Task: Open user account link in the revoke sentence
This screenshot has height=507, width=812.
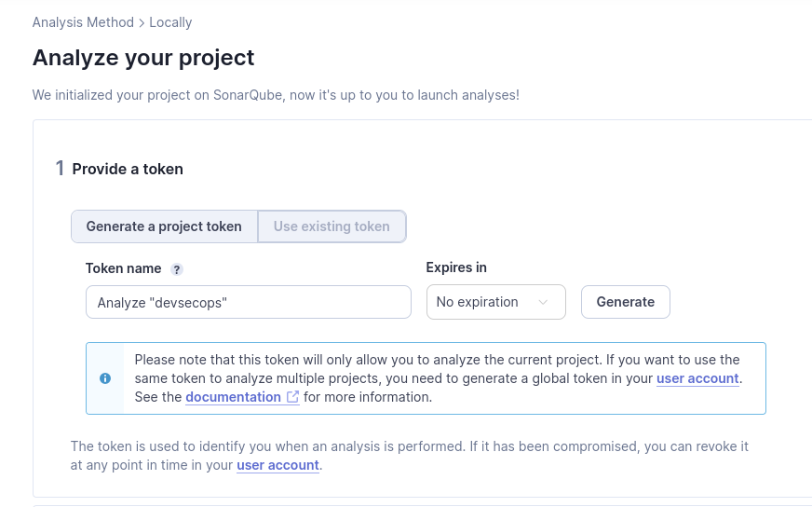Action: [277, 465]
